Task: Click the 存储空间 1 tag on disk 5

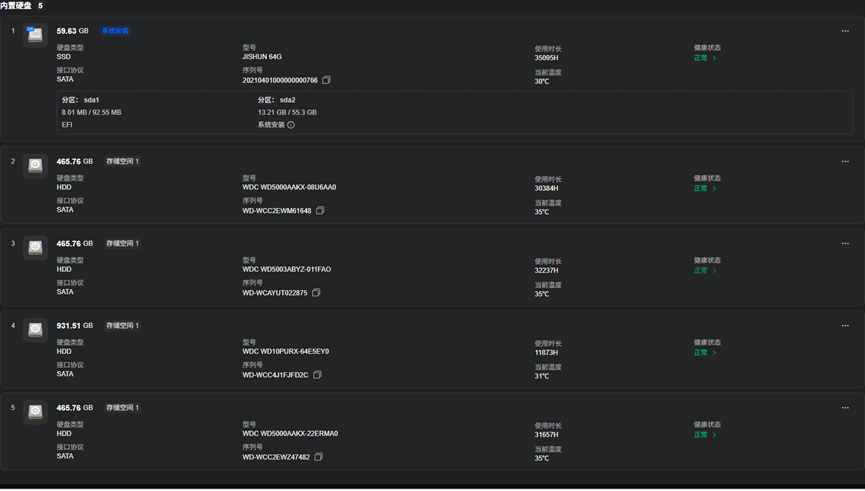Action: 122,408
